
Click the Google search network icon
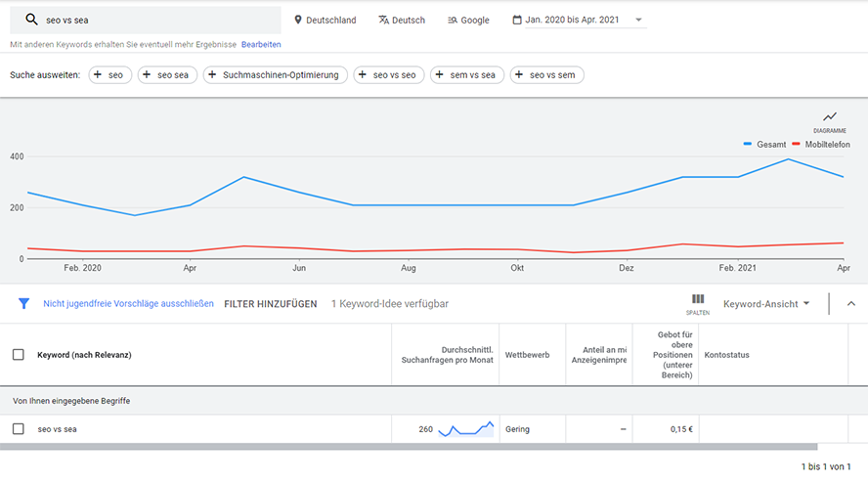point(453,20)
